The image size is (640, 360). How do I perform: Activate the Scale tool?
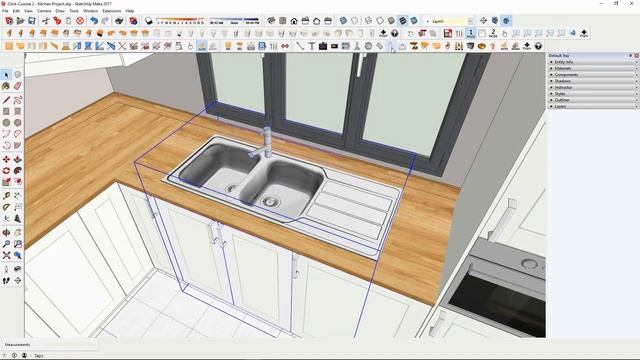click(x=6, y=182)
